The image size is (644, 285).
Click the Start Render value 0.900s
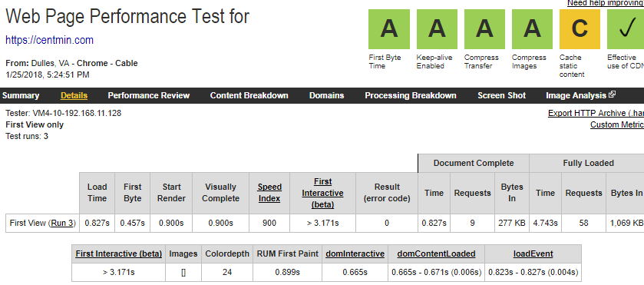click(171, 224)
